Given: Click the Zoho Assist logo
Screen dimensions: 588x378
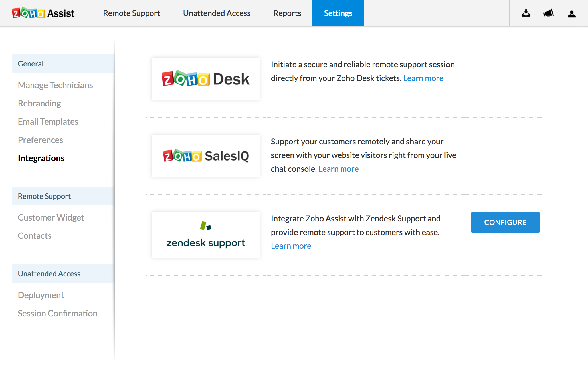Looking at the screenshot, I should tap(43, 13).
